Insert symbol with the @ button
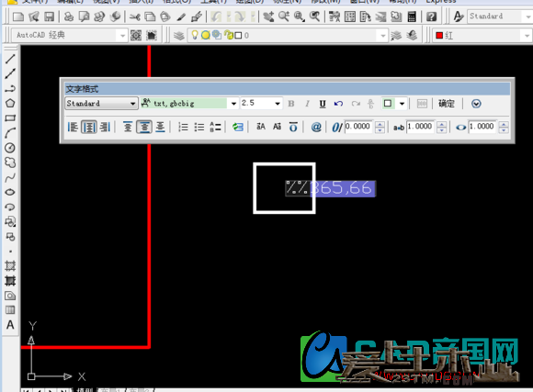This screenshot has width=533, height=392. click(316, 127)
